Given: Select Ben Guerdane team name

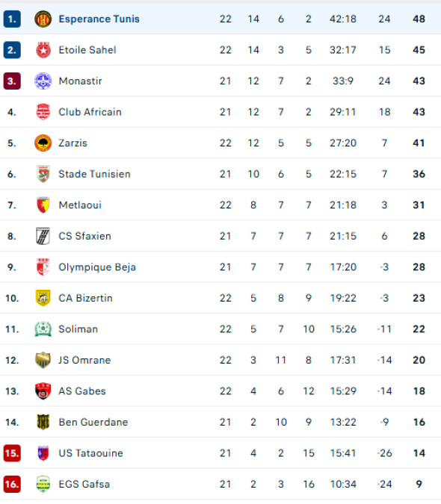Looking at the screenshot, I should tap(93, 423).
